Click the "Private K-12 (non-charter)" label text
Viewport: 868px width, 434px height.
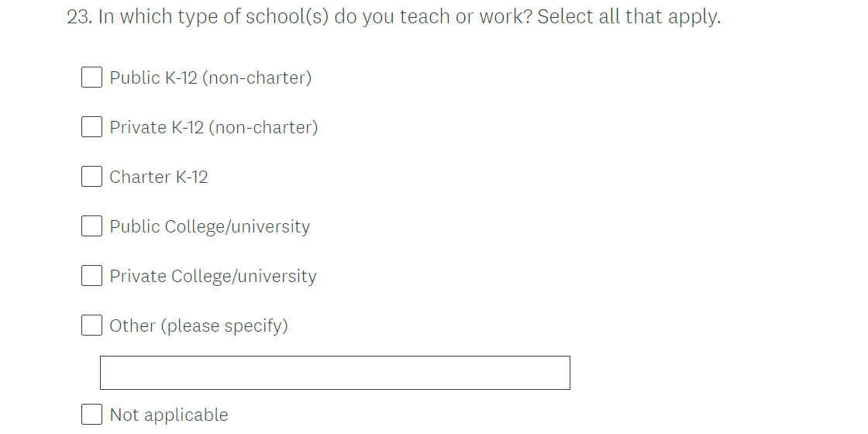tap(213, 127)
